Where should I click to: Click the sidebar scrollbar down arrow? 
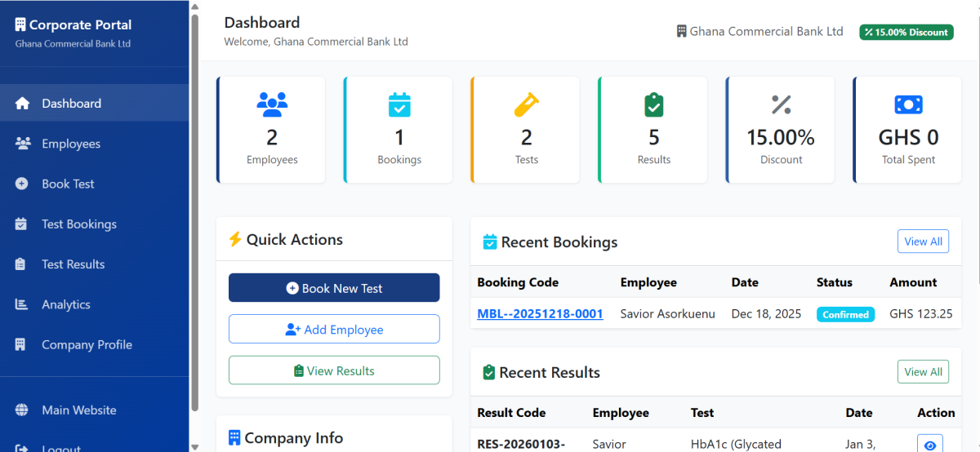(194, 447)
